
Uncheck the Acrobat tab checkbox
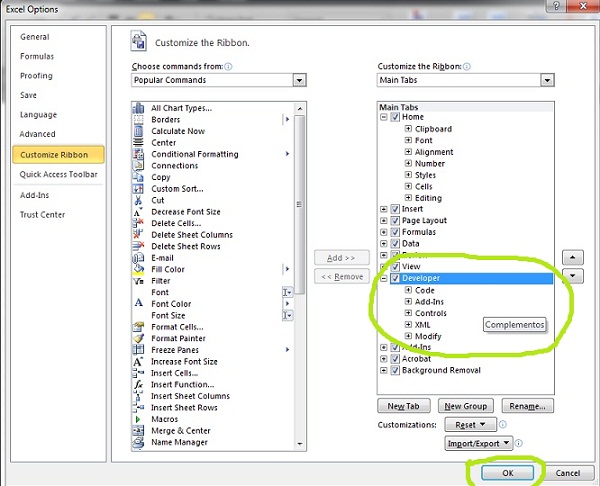[395, 359]
